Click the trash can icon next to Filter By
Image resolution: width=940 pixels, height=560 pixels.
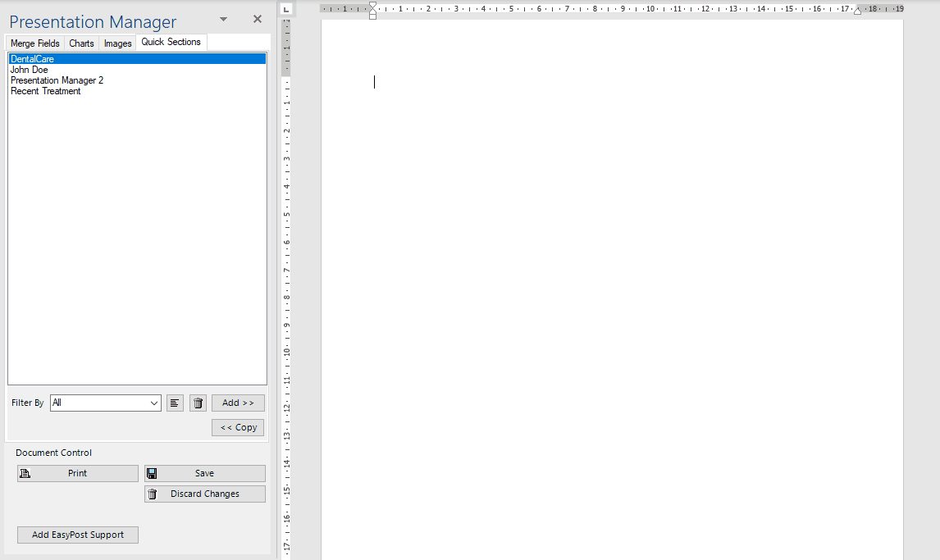pos(198,403)
